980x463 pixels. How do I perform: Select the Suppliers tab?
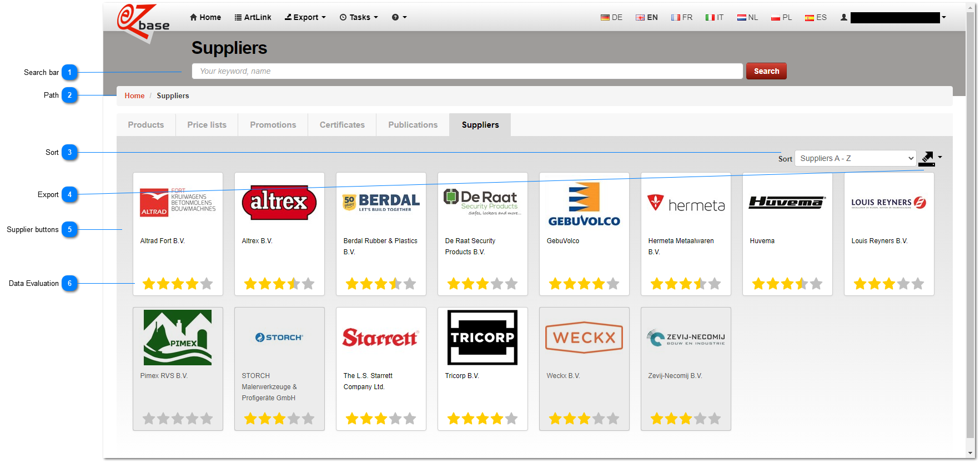tap(480, 125)
